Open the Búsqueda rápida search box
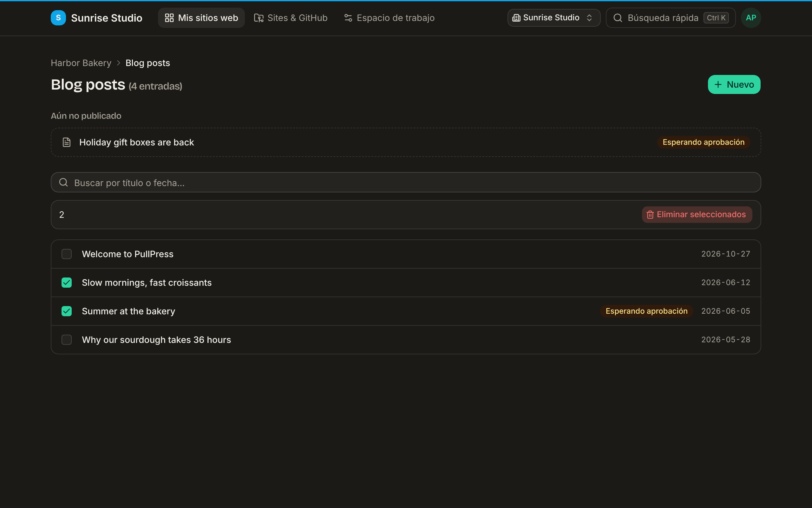Image resolution: width=812 pixels, height=508 pixels. tap(671, 18)
